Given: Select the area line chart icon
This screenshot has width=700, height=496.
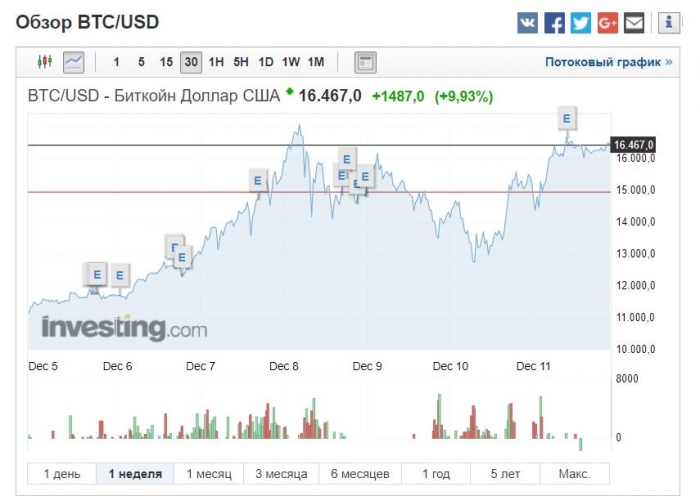Looking at the screenshot, I should [73, 62].
